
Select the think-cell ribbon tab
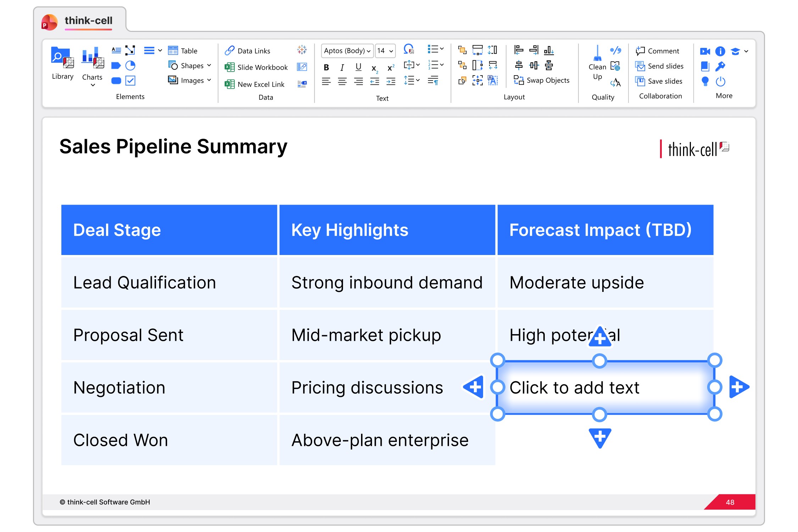(88, 21)
